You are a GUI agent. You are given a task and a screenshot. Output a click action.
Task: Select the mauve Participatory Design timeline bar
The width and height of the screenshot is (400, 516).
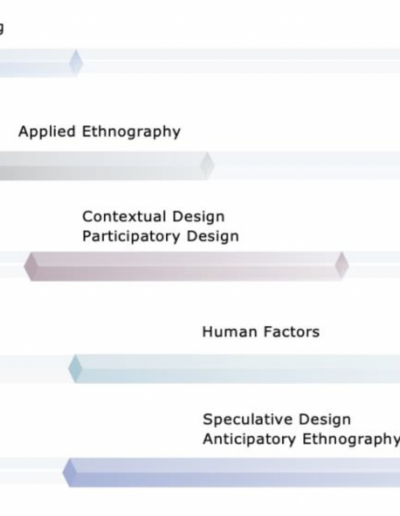point(186,266)
